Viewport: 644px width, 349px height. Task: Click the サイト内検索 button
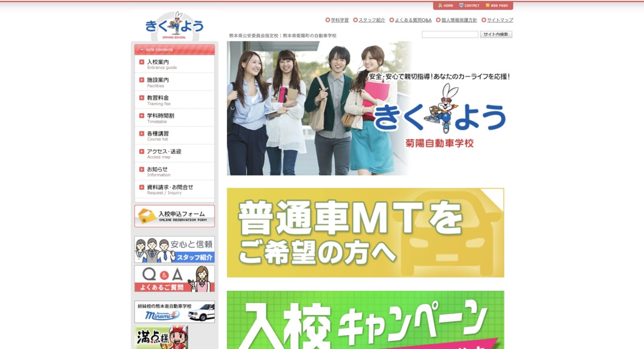click(x=496, y=35)
